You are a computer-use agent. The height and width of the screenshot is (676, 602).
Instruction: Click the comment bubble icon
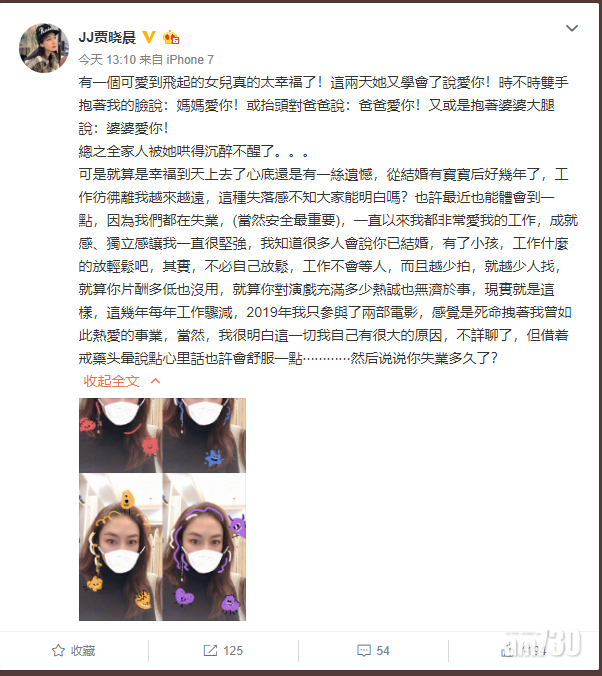pyautogui.click(x=364, y=651)
